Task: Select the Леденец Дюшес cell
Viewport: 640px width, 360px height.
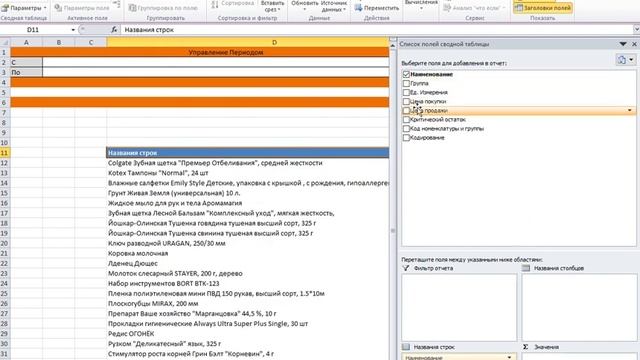Action: [248, 263]
